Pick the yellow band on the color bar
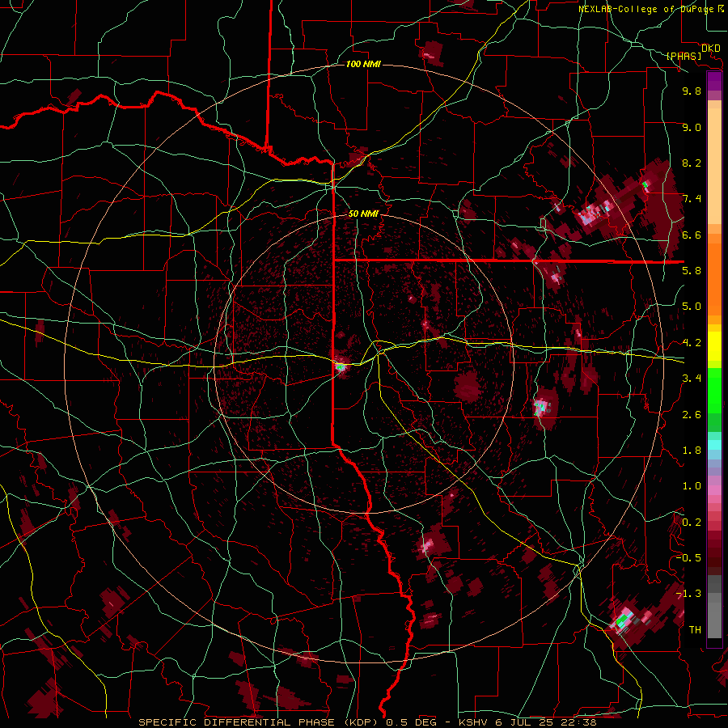Screen dimensions: 728x728 (714, 346)
